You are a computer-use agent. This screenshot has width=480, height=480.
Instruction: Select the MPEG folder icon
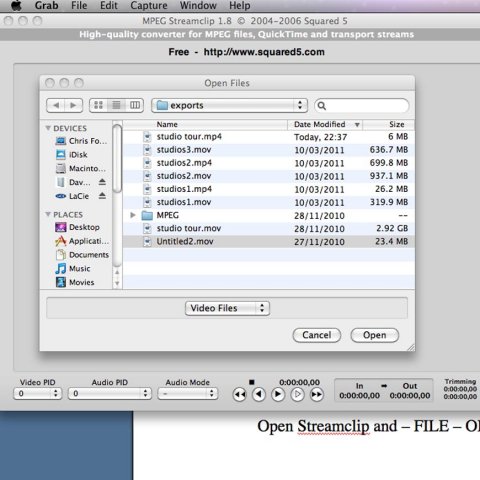click(147, 215)
